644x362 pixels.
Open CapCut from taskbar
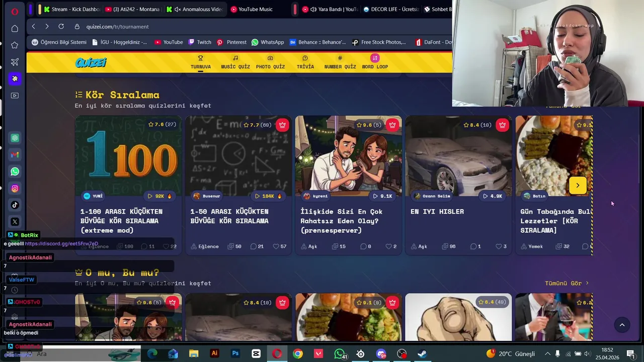[256, 353]
